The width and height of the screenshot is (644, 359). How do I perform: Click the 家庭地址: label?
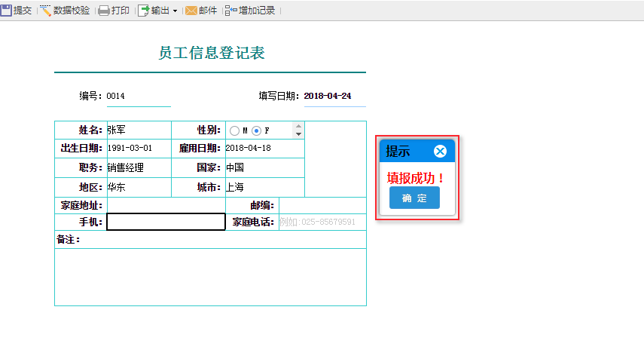81,205
